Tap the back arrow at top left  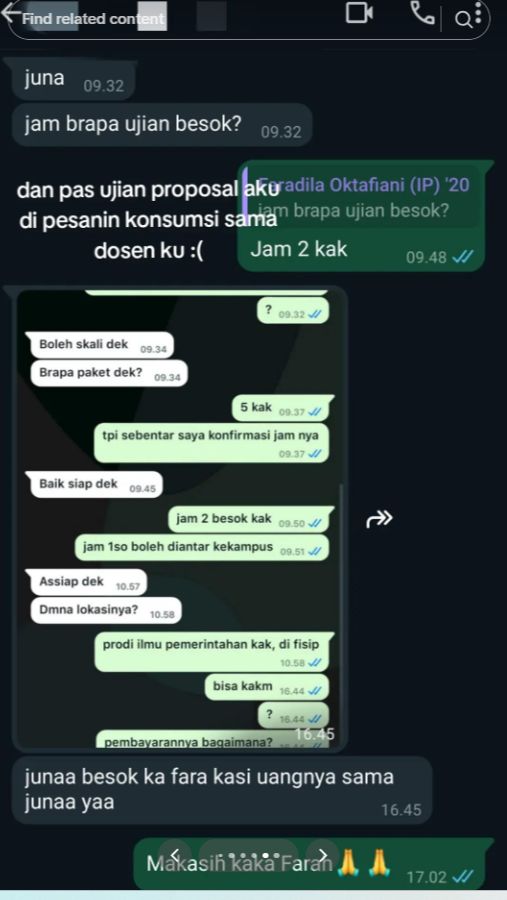tap(11, 12)
